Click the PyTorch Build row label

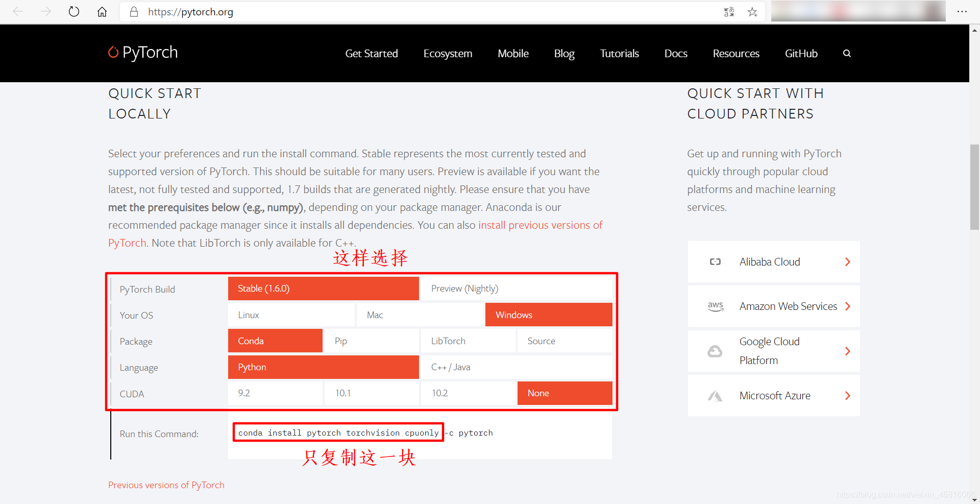click(x=148, y=290)
